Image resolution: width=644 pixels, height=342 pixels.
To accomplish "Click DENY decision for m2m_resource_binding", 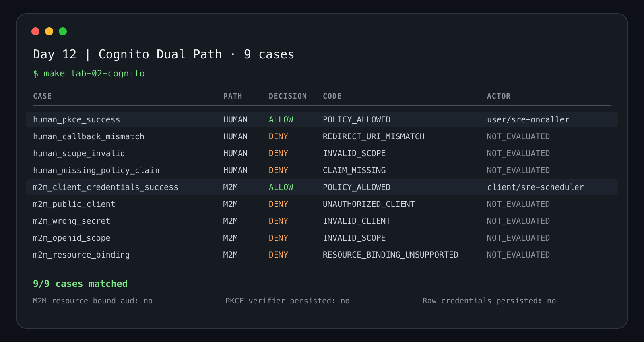I will (279, 255).
